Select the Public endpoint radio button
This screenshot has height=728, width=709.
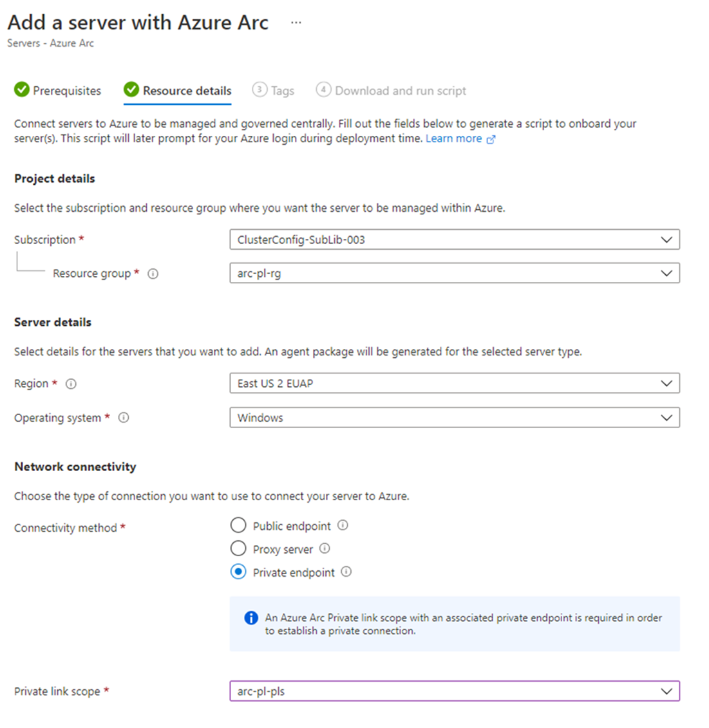point(238,525)
